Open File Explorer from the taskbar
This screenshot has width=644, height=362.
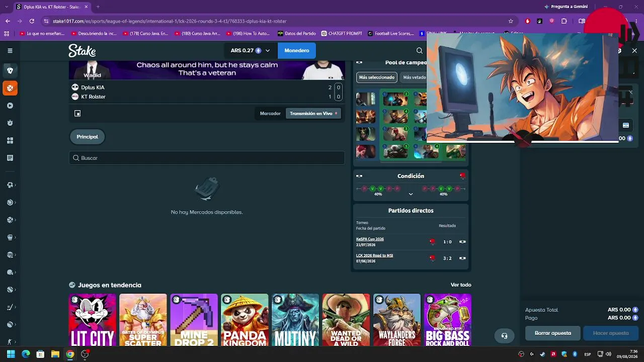tap(55, 354)
